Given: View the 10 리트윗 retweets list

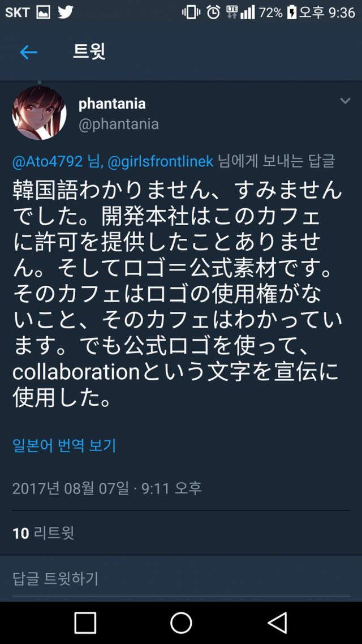Looking at the screenshot, I should point(44,533).
